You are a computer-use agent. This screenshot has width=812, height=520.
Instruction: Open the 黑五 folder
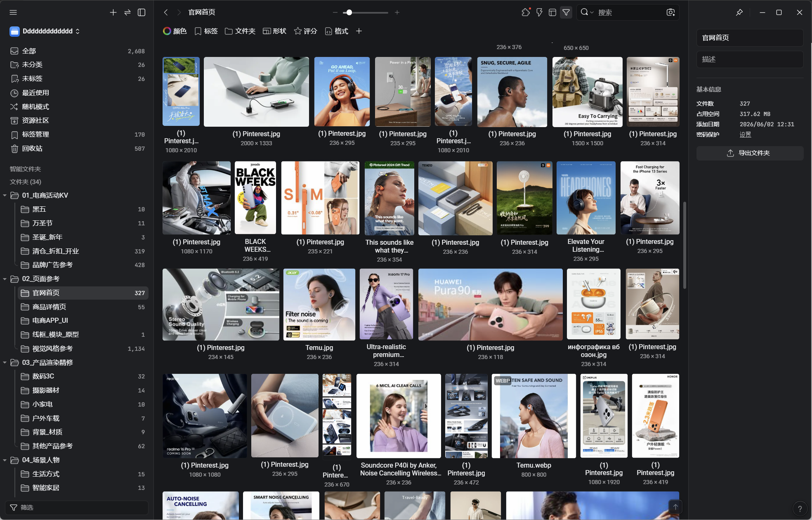click(x=83, y=209)
